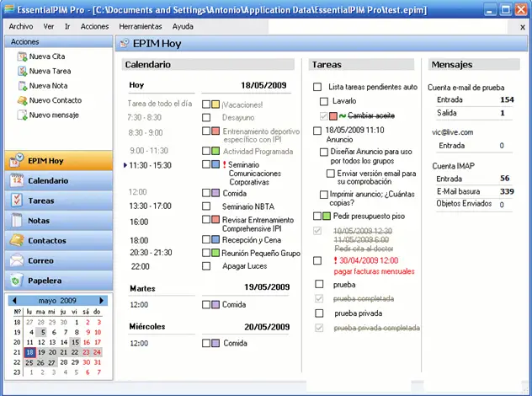
Task: Open Entrada of Cuenta e-mail de prueba
Action: 450,99
